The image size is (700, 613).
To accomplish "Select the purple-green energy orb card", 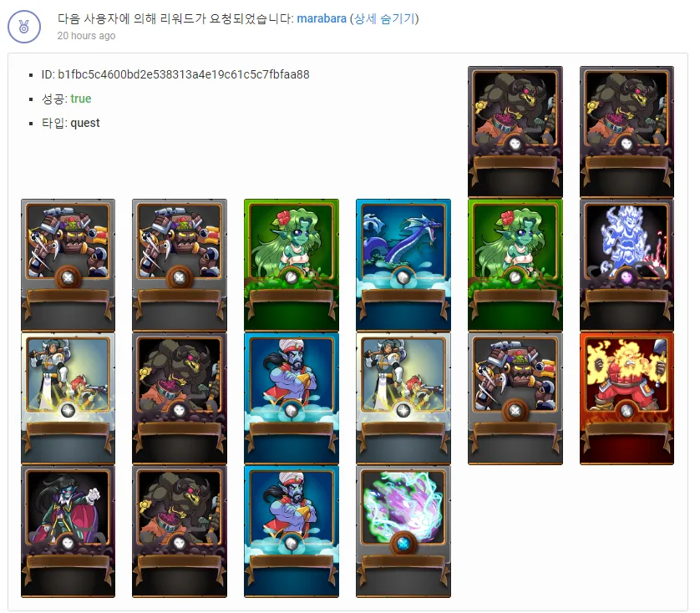I will click(403, 531).
